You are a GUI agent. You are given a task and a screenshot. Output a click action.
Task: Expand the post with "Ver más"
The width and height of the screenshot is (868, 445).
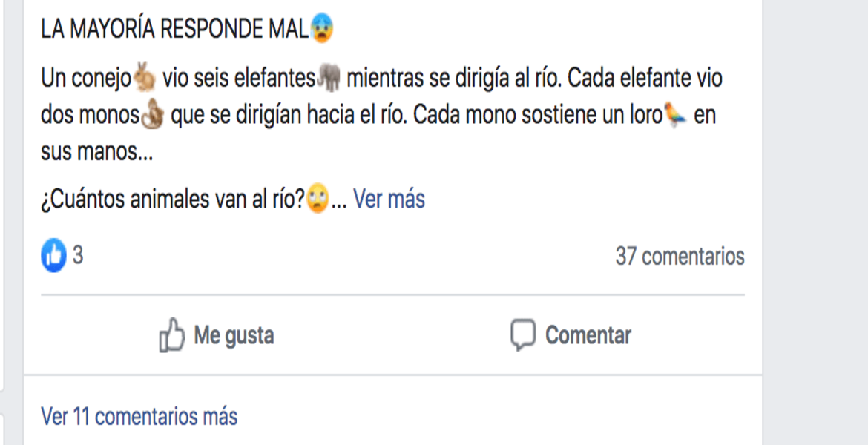pos(389,199)
